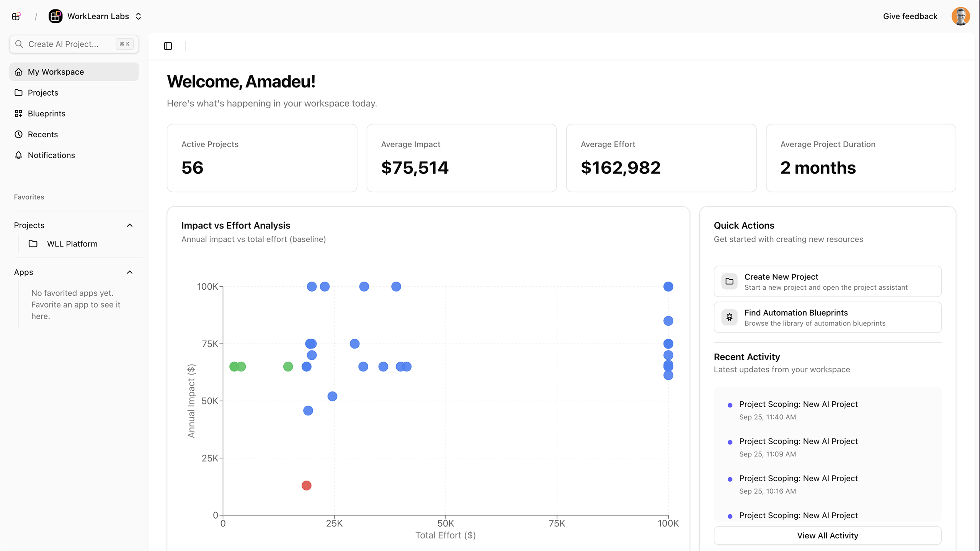Open the workspace switcher next to WorkLearn Labs
980x551 pixels.
click(x=138, y=16)
